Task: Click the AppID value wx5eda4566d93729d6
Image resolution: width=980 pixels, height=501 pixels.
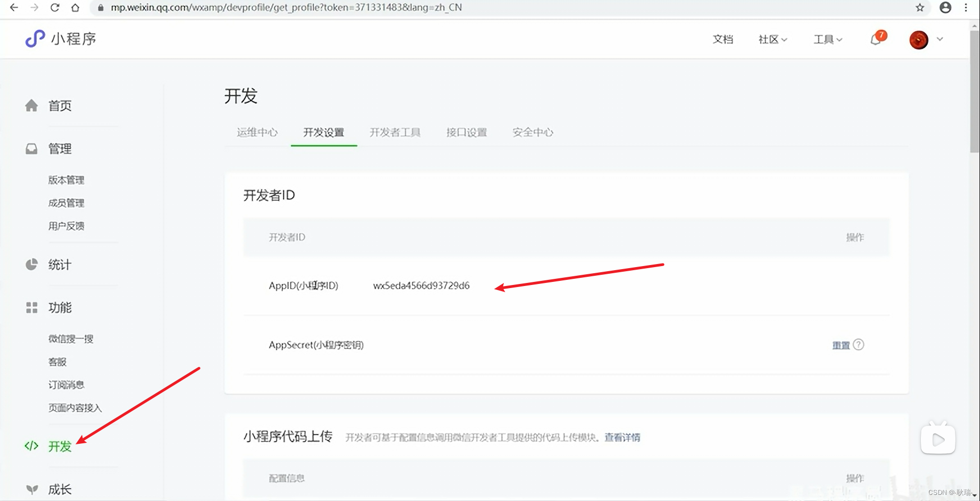Action: pos(421,285)
